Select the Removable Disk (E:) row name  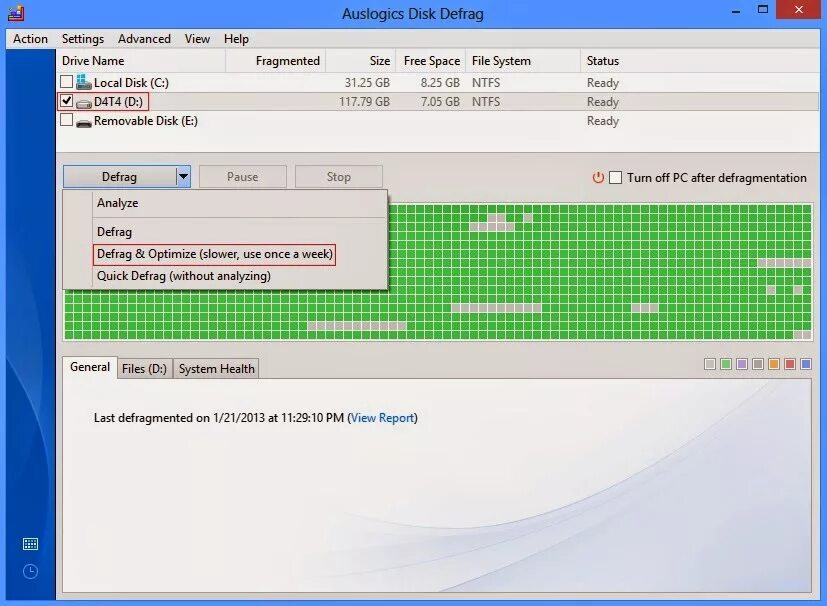click(x=146, y=121)
